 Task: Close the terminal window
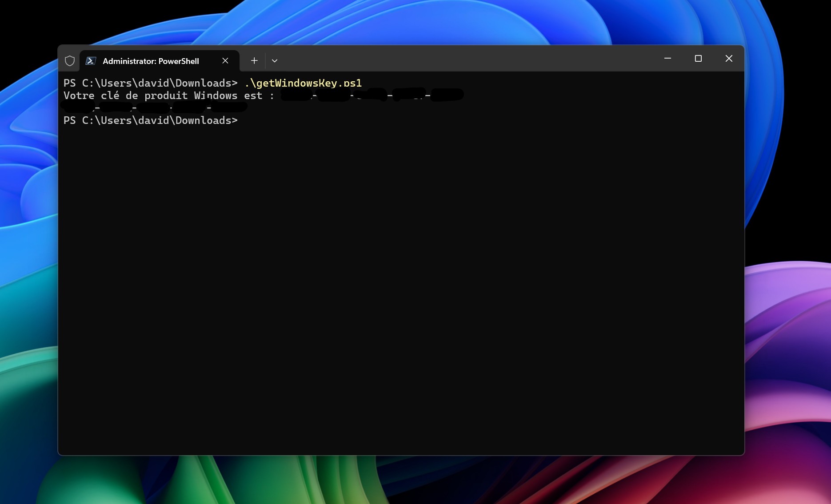(729, 59)
